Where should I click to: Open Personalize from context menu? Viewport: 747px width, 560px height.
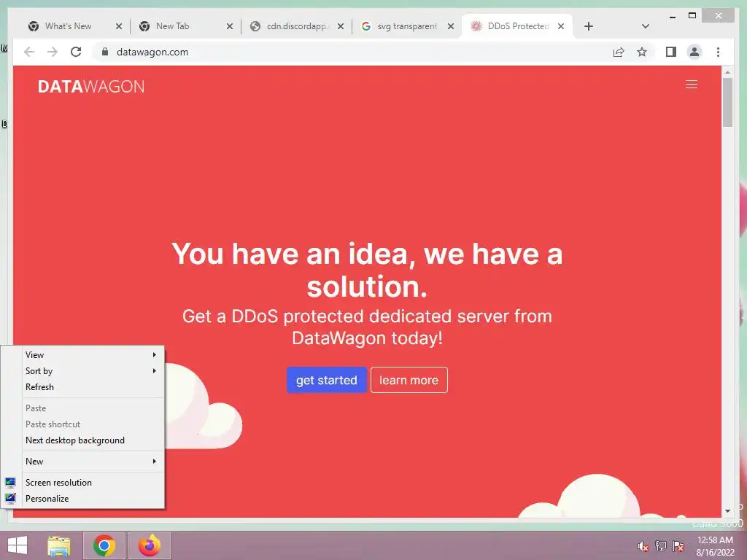82,499
